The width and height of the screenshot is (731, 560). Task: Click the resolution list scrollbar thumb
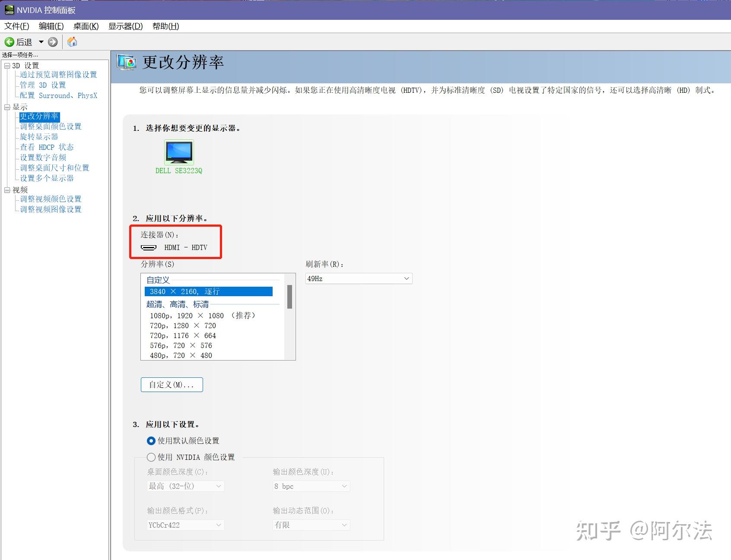tap(289, 297)
